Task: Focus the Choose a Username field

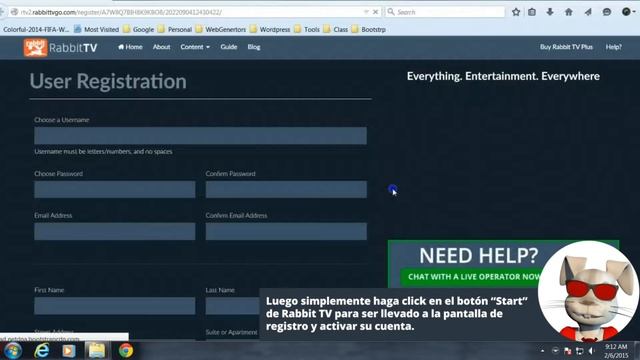Action: tap(200, 136)
